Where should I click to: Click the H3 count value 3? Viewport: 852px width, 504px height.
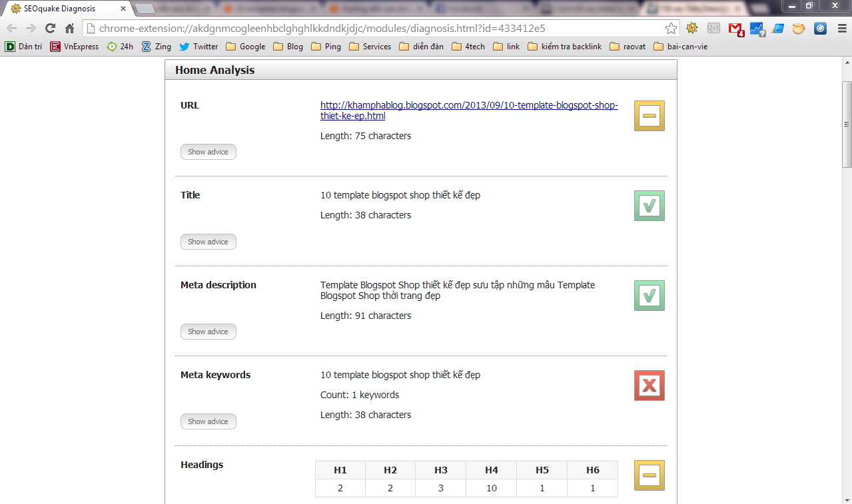tap(441, 488)
